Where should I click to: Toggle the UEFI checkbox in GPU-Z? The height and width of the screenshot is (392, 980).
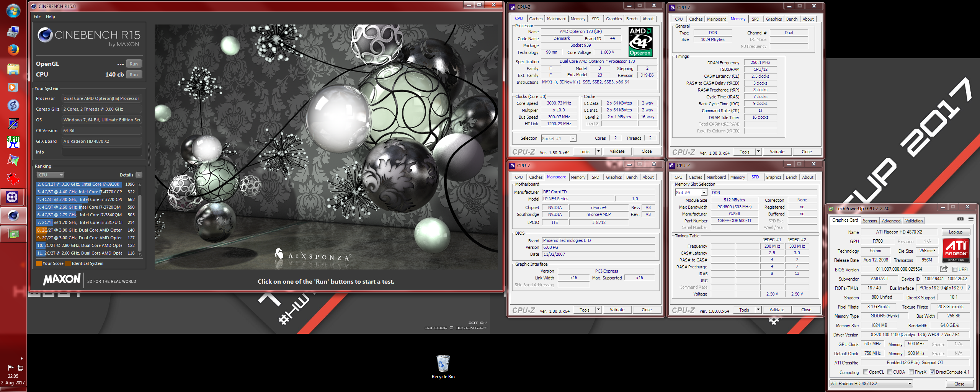(955, 269)
